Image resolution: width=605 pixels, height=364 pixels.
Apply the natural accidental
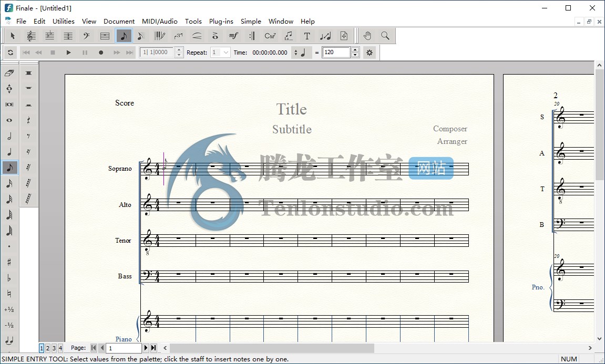click(9, 294)
